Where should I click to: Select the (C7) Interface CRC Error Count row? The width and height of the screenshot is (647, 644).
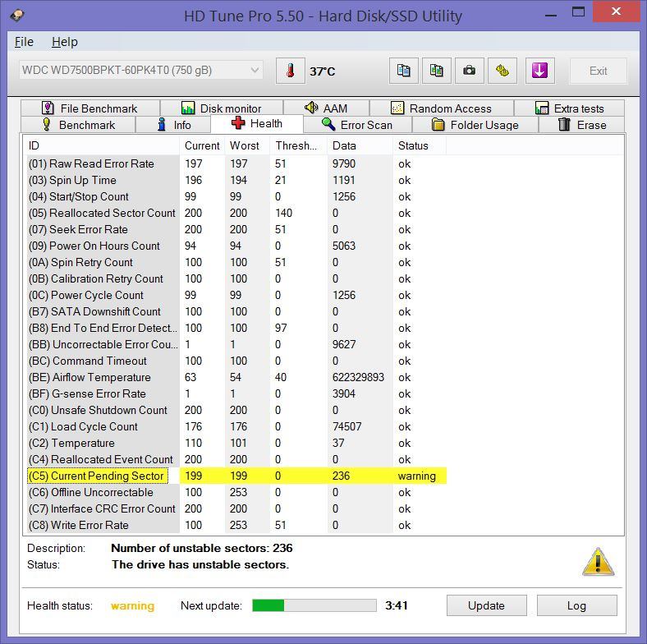click(x=236, y=508)
